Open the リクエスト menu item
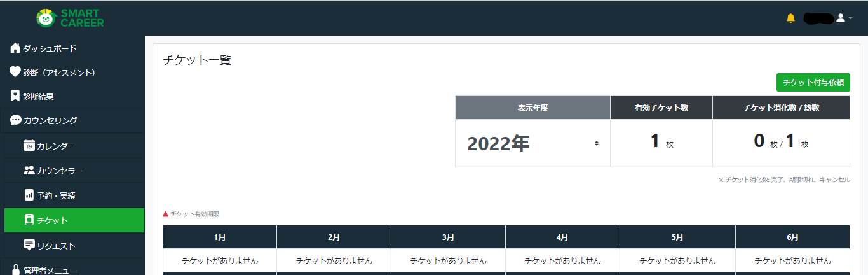Viewport: 868px width, 275px height. 74,245
